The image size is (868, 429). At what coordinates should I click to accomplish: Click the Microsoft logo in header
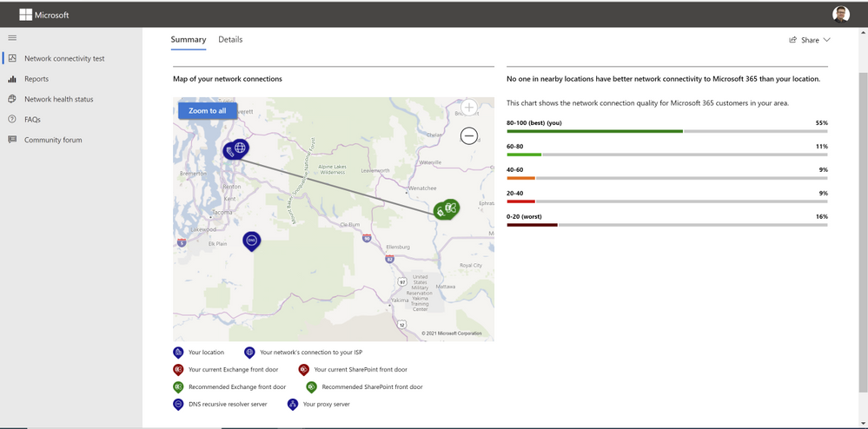pyautogui.click(x=26, y=15)
